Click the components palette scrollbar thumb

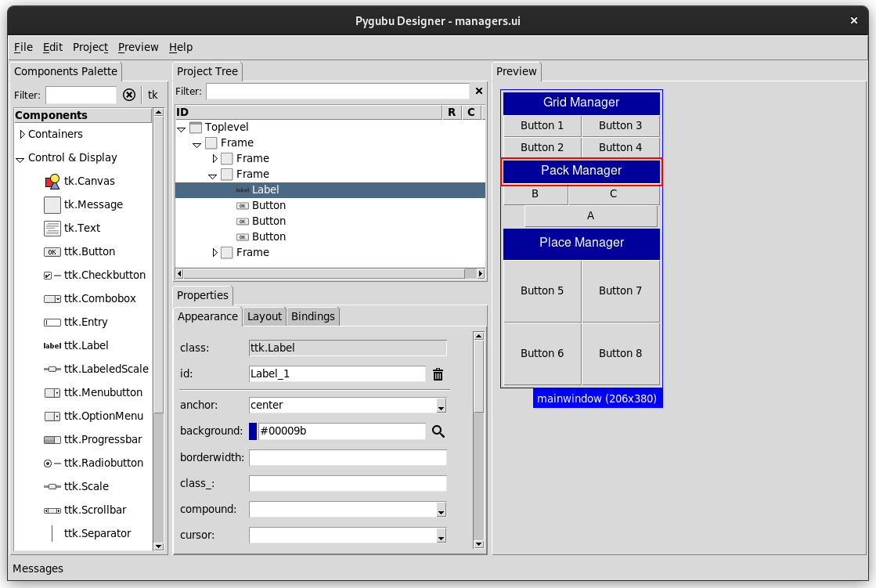pyautogui.click(x=159, y=264)
